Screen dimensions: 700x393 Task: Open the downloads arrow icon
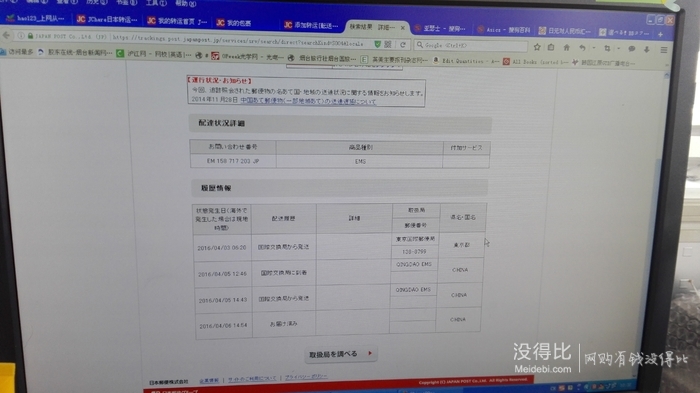coord(646,49)
